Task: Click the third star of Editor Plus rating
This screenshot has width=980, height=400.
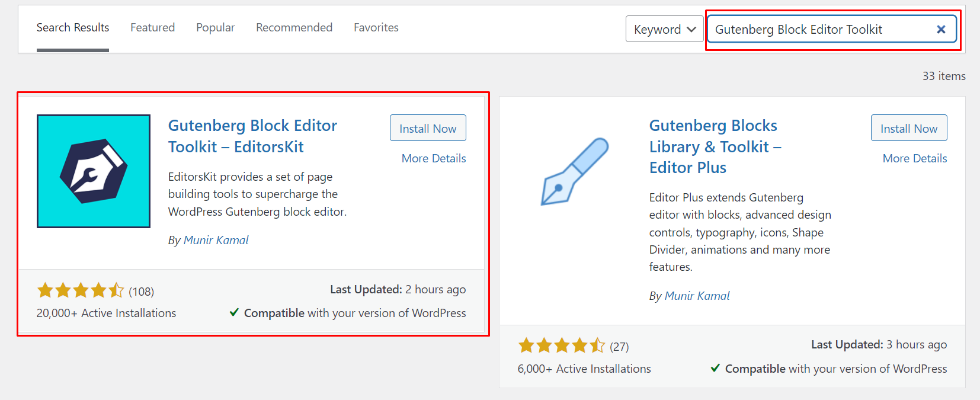Action: click(562, 345)
